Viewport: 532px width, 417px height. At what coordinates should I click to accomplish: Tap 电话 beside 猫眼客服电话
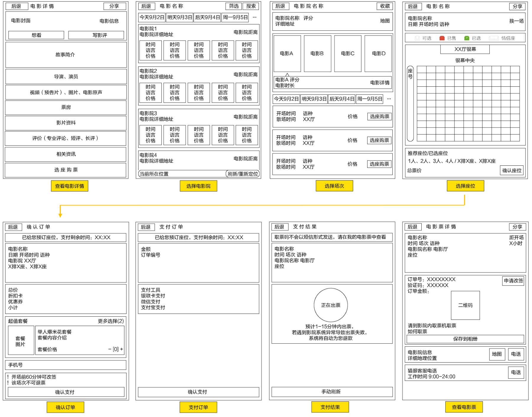pyautogui.click(x=516, y=373)
